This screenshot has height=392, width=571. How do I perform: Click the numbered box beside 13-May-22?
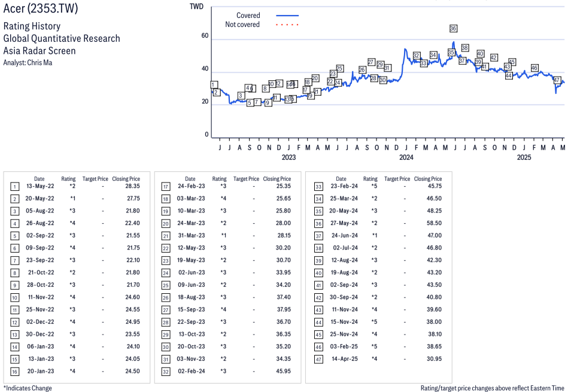14,187
